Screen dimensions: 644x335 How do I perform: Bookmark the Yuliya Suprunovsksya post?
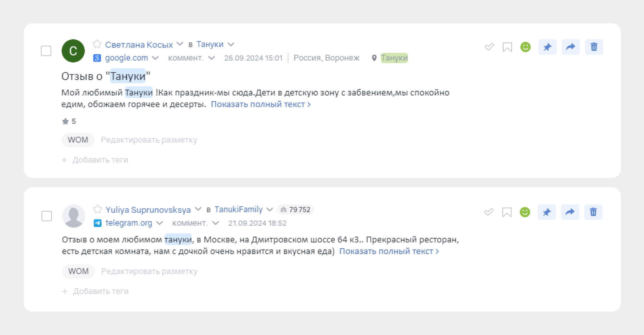507,212
